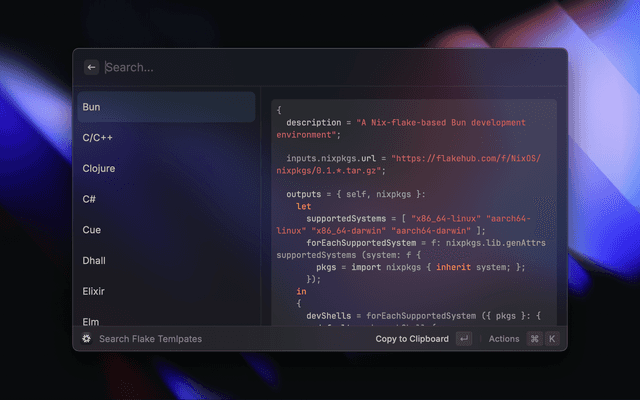Select the Cue template

(x=167, y=230)
